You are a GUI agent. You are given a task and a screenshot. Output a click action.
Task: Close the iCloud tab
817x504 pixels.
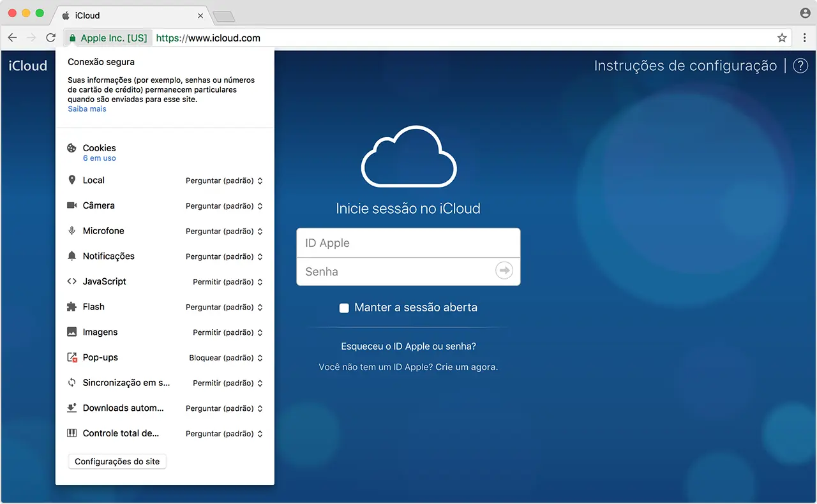[200, 15]
